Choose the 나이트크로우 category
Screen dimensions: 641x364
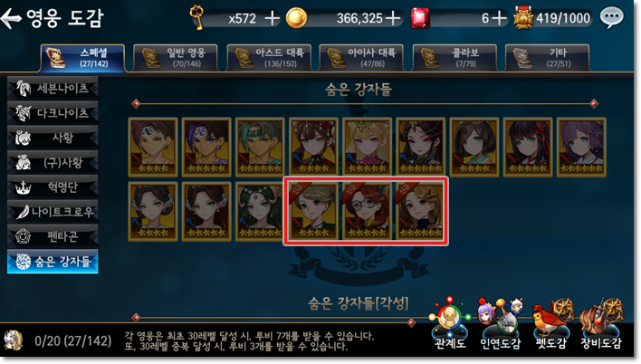click(53, 212)
